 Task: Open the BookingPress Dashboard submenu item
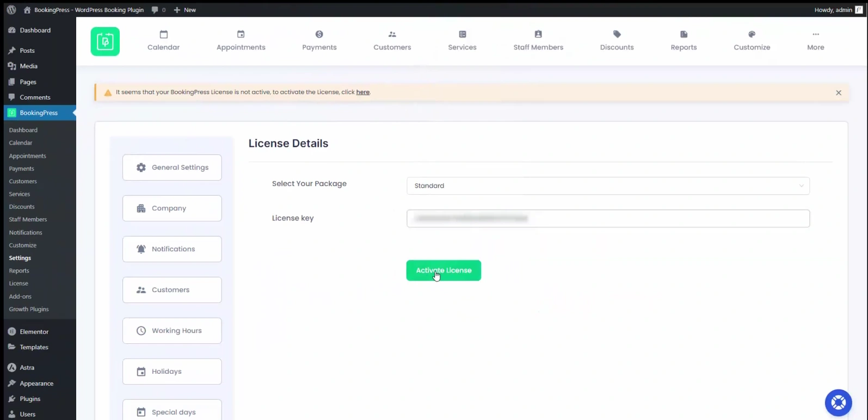tap(23, 130)
